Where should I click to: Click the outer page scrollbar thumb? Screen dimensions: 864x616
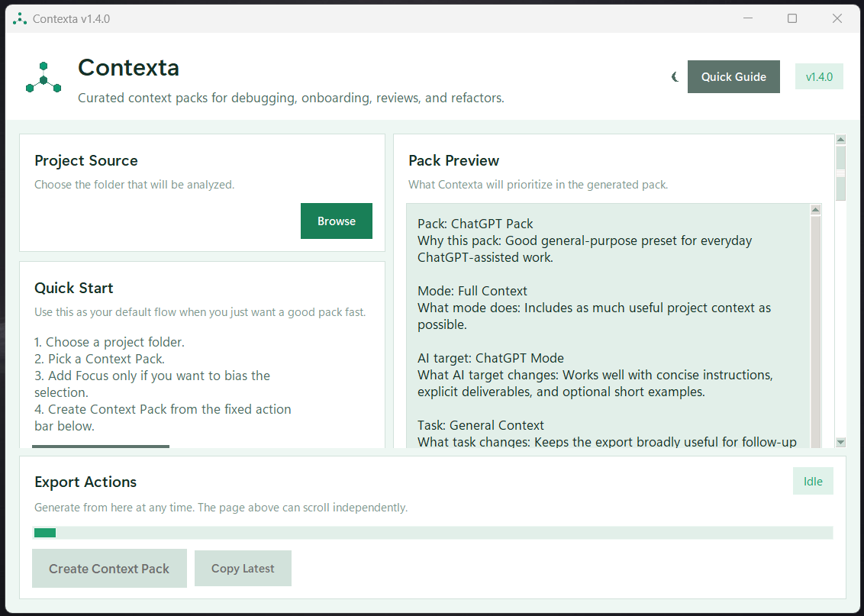840,172
